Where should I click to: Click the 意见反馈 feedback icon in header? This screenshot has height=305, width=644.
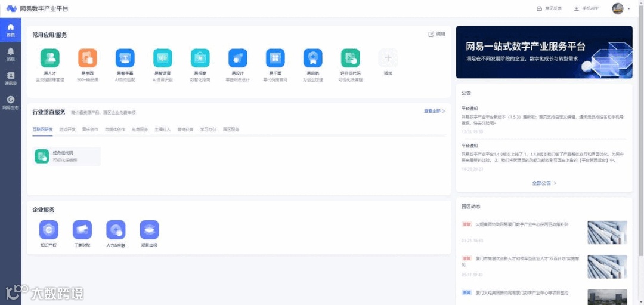pyautogui.click(x=539, y=8)
